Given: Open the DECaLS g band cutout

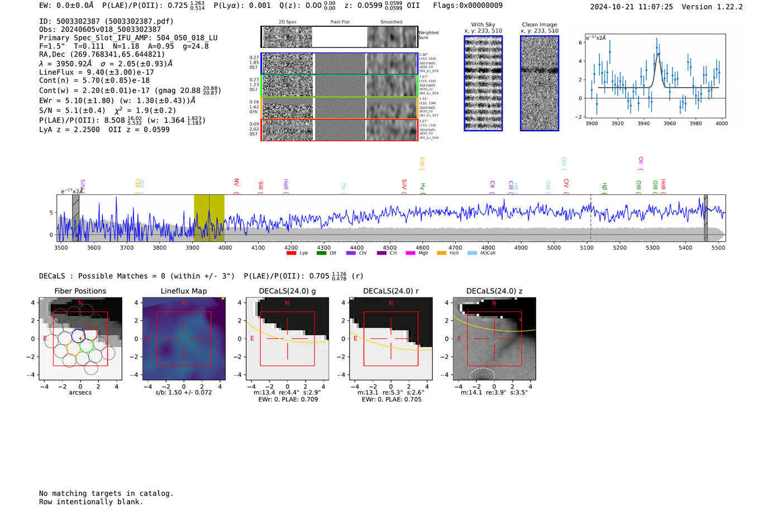Looking at the screenshot, I should click(x=287, y=338).
